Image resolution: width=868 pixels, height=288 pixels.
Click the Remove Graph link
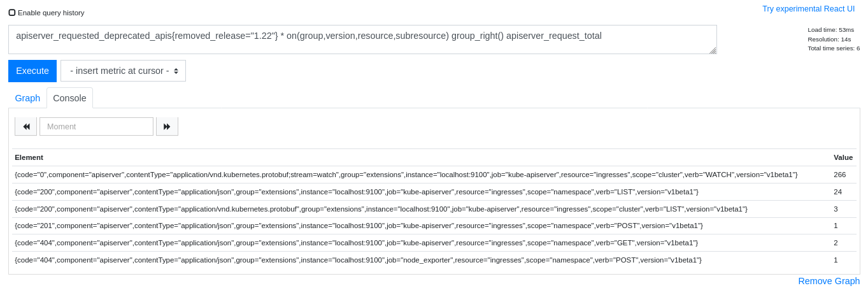[x=829, y=281]
